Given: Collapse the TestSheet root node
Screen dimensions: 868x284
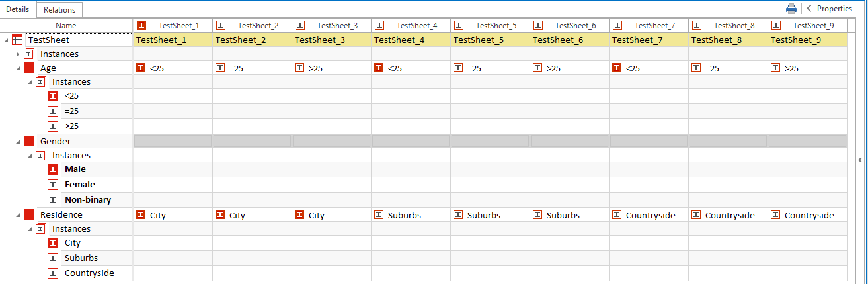Looking at the screenshot, I should point(6,40).
